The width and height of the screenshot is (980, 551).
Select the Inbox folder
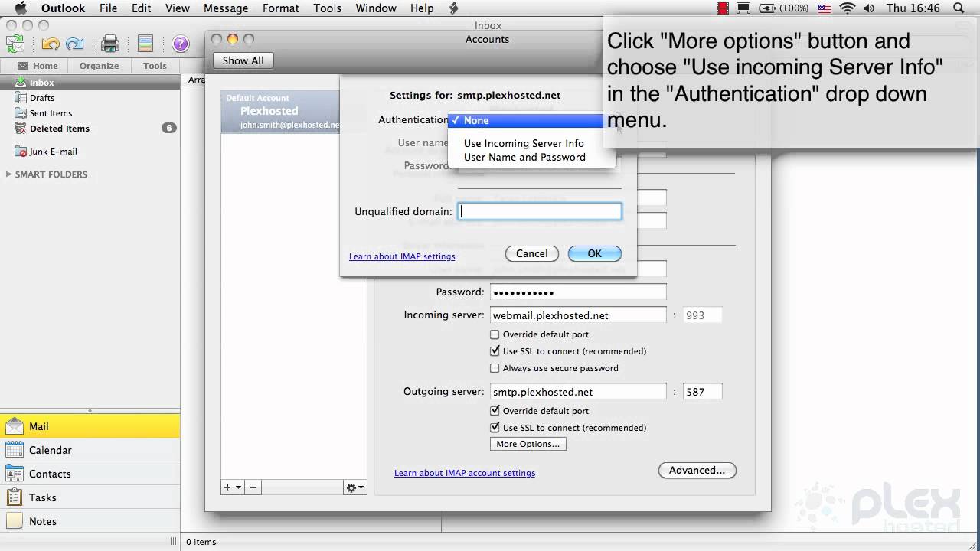pyautogui.click(x=90, y=83)
